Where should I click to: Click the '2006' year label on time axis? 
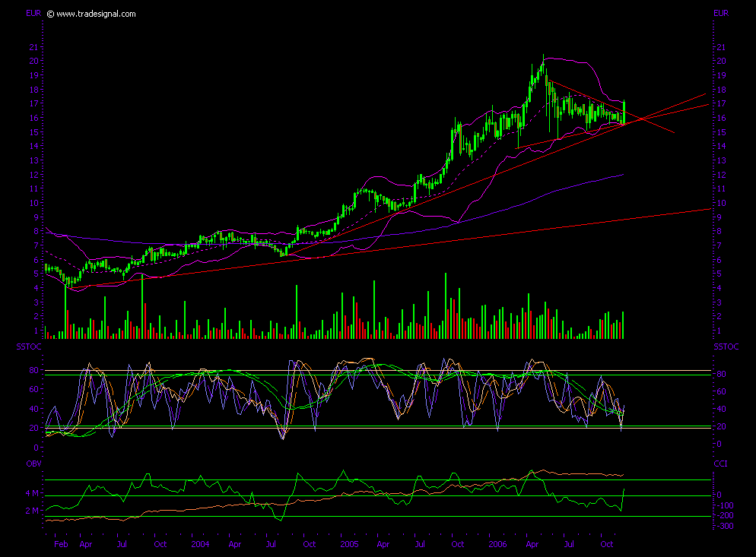[497, 545]
